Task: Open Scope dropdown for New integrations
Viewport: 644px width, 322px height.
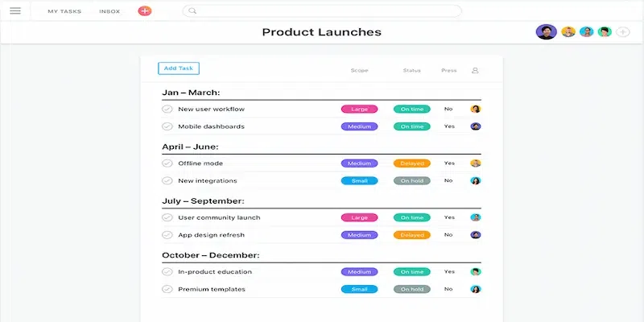Action: 359,181
